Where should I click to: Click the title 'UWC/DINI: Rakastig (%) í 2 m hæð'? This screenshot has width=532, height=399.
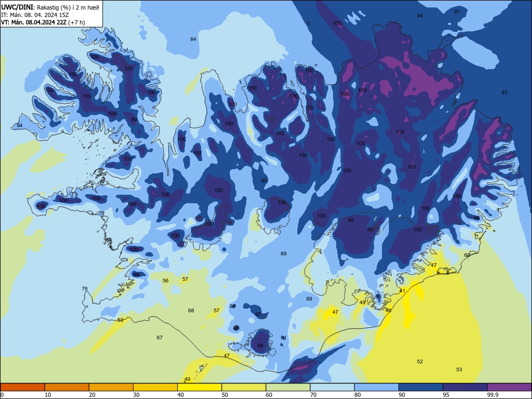pos(50,7)
